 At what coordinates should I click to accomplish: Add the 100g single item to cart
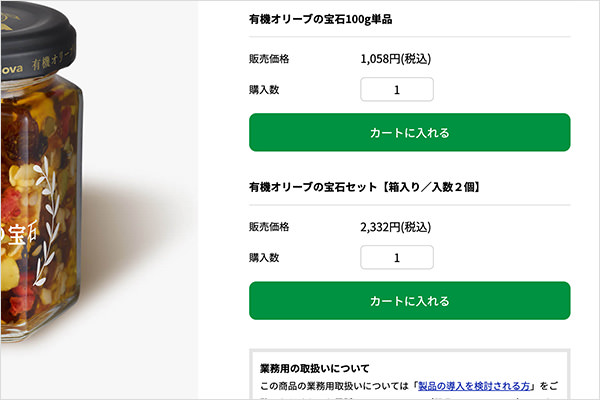pyautogui.click(x=409, y=133)
